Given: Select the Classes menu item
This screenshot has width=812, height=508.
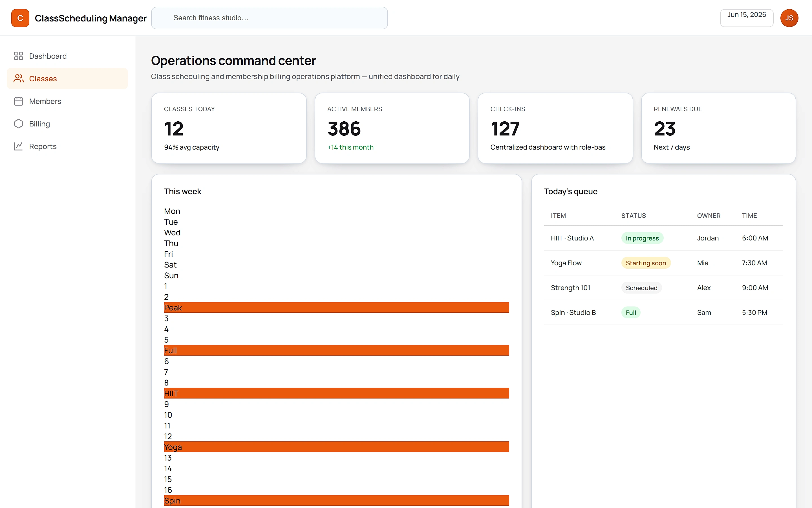Looking at the screenshot, I should (67, 78).
